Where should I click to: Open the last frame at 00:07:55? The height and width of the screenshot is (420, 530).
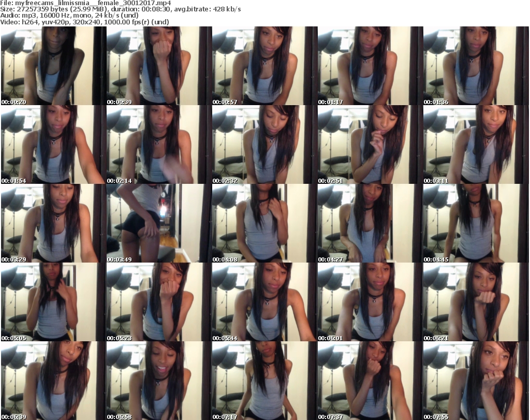476,381
